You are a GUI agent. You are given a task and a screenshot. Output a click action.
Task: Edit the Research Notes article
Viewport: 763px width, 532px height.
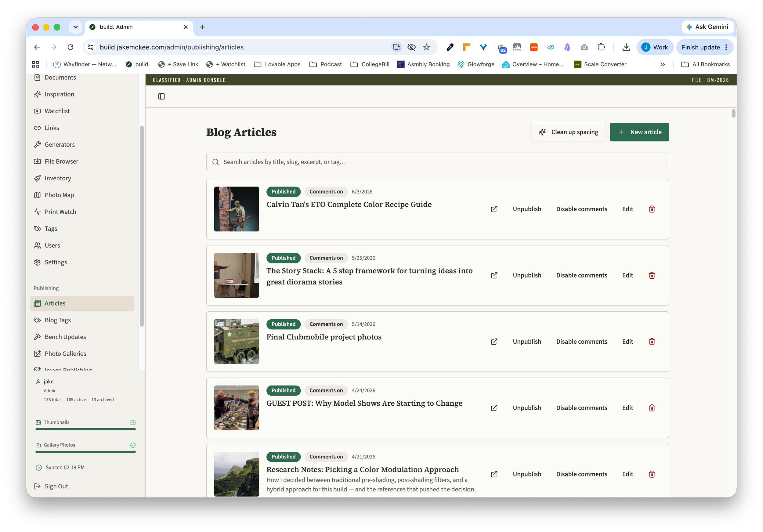(x=627, y=474)
